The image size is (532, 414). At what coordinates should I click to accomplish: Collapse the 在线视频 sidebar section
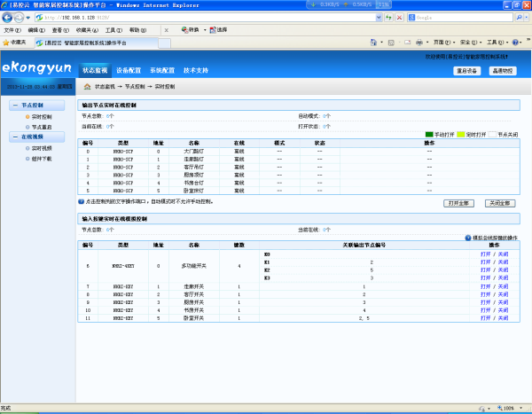point(13,137)
